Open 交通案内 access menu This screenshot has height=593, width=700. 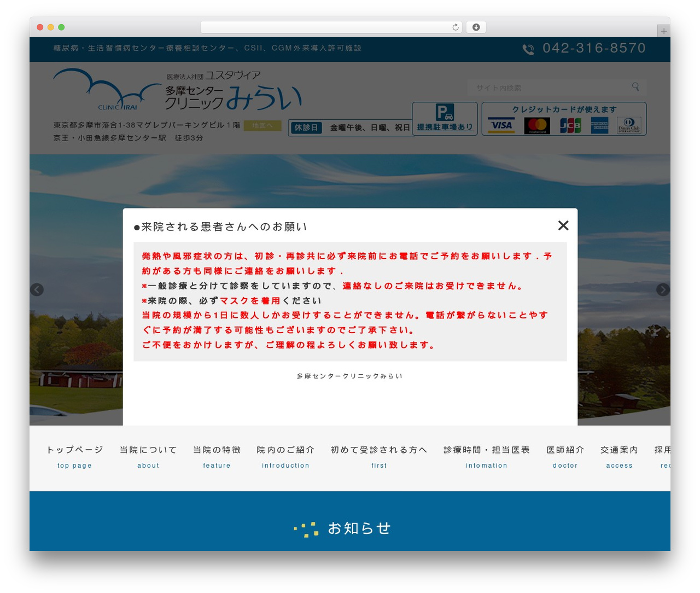pos(620,457)
